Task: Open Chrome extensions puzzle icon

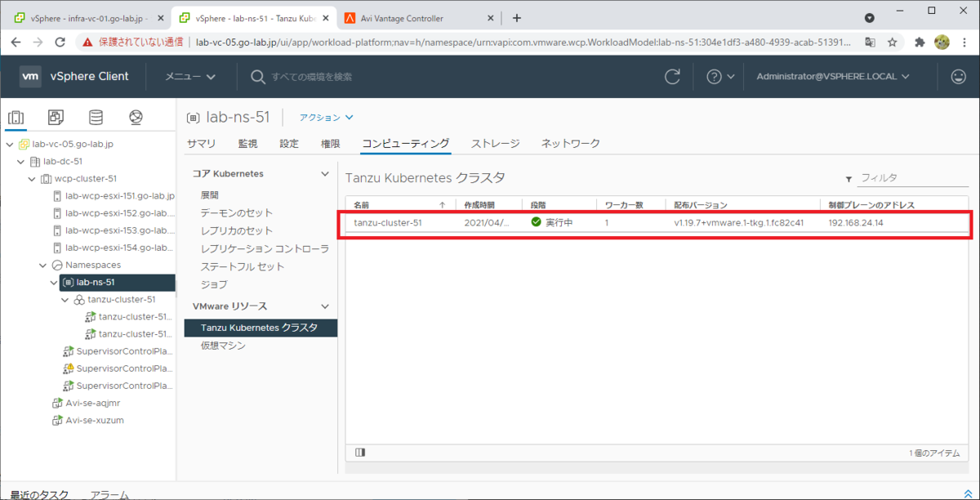Action: [x=920, y=42]
